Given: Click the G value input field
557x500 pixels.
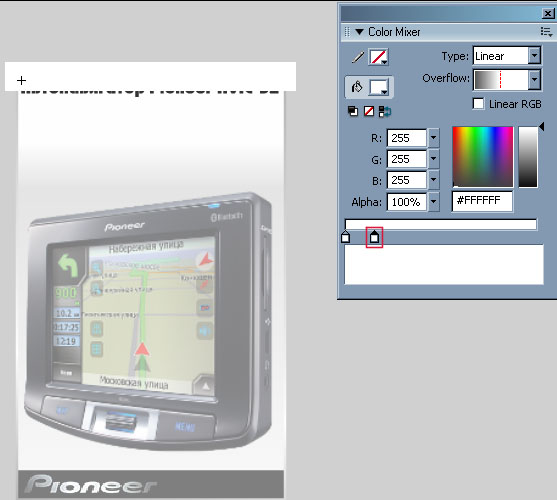Looking at the screenshot, I should 406,159.
